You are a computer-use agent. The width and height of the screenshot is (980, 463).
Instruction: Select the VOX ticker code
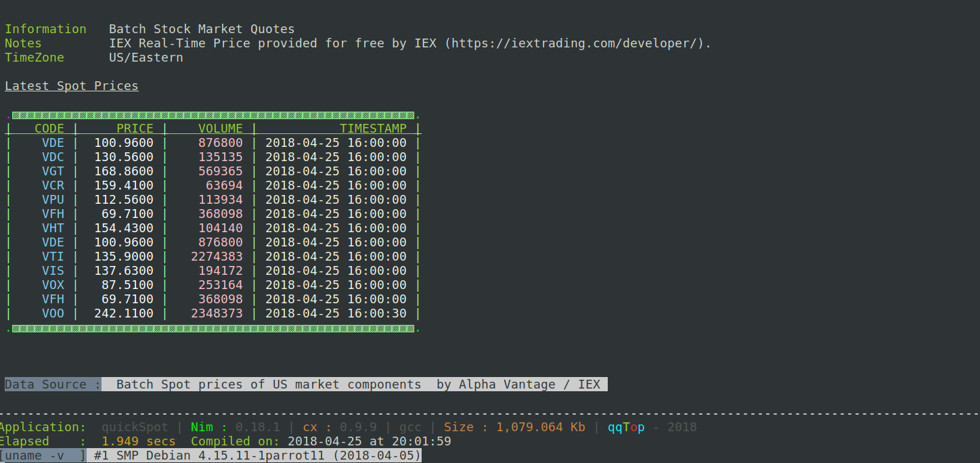click(53, 285)
